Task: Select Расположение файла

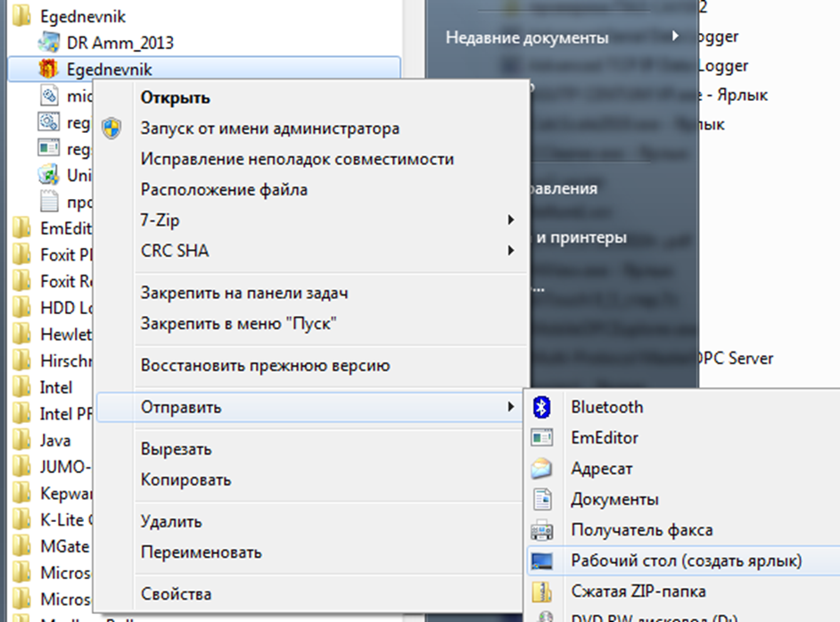Action: 224,190
